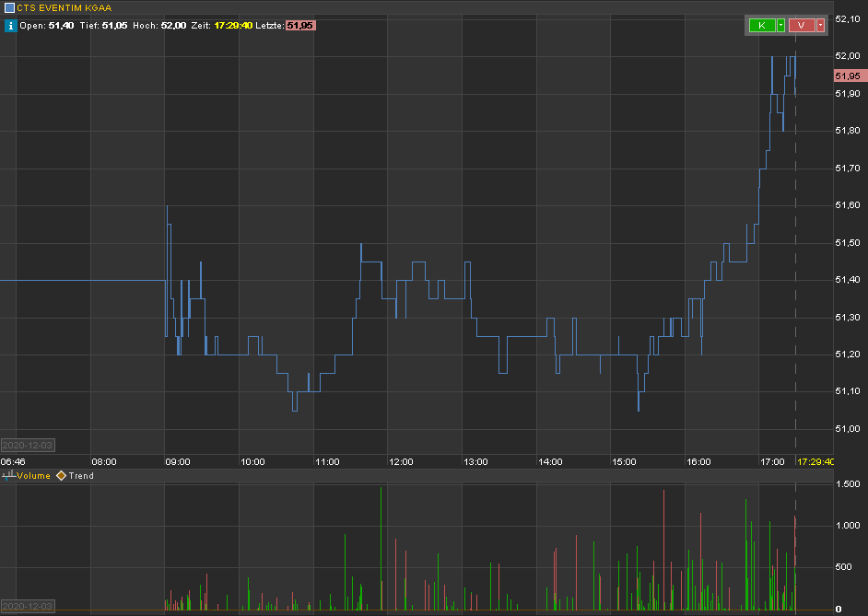The height and width of the screenshot is (616, 868).
Task: Click the yellow 17:29:40 marker on time axis
Action: 815,461
